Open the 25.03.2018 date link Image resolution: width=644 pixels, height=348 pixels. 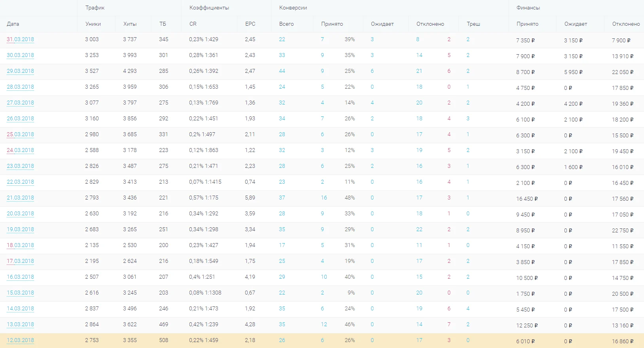[20, 135]
